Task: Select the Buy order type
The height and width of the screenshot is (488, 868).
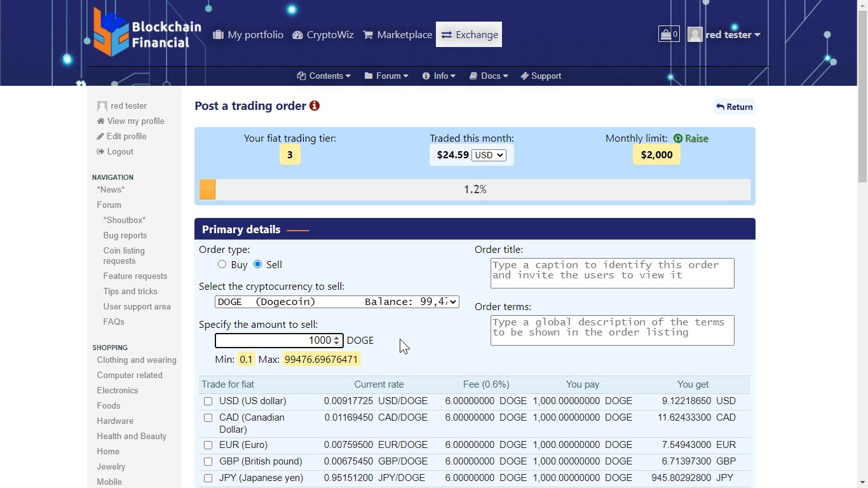Action: [x=222, y=264]
